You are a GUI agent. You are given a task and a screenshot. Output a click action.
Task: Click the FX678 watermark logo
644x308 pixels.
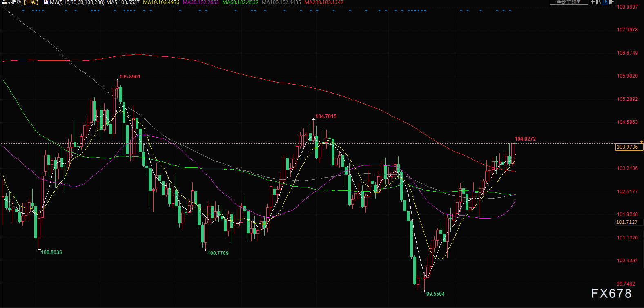click(611, 293)
